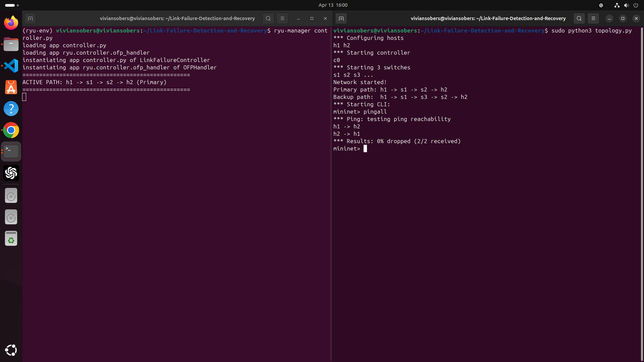
Task: Click the ChatGPT tray indicator in top bar
Action: tap(601, 5)
